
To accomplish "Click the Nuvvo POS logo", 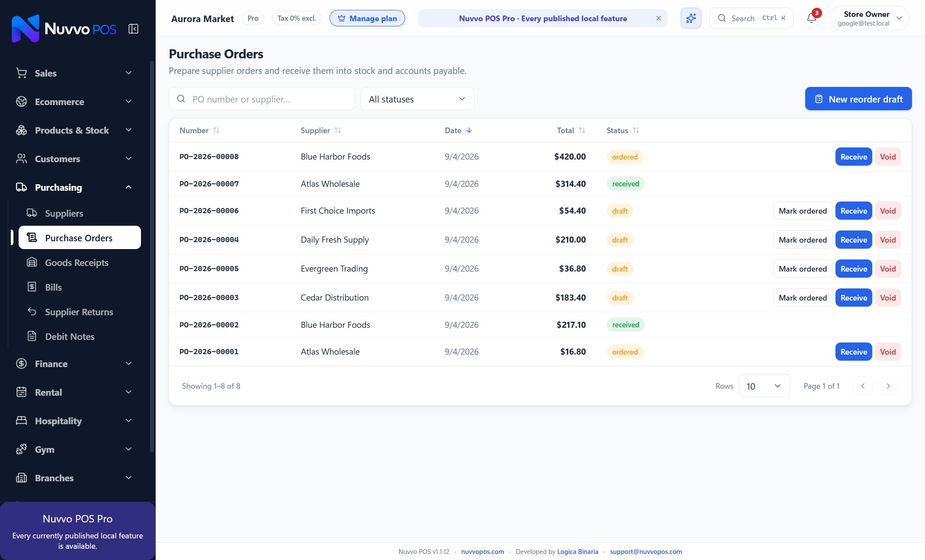I will click(64, 29).
